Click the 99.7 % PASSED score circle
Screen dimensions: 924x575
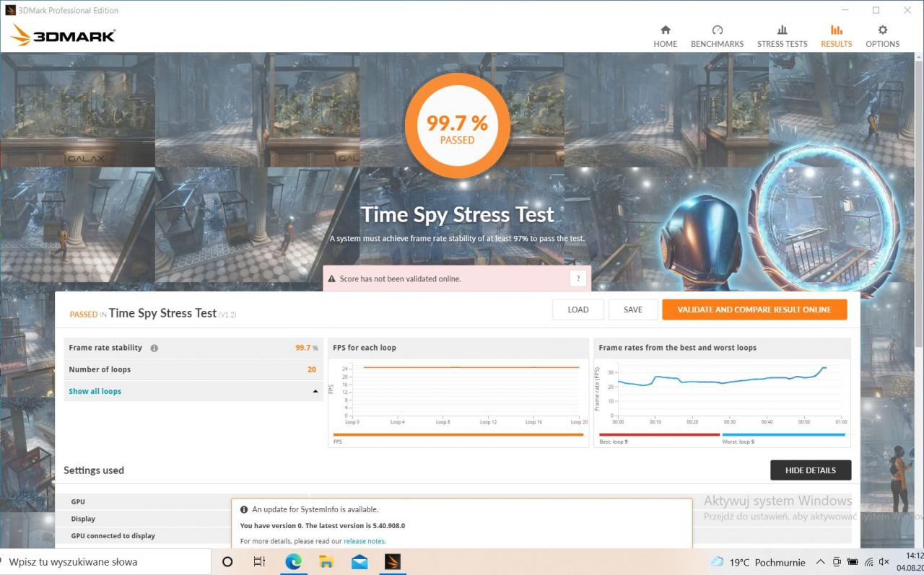[x=457, y=126]
